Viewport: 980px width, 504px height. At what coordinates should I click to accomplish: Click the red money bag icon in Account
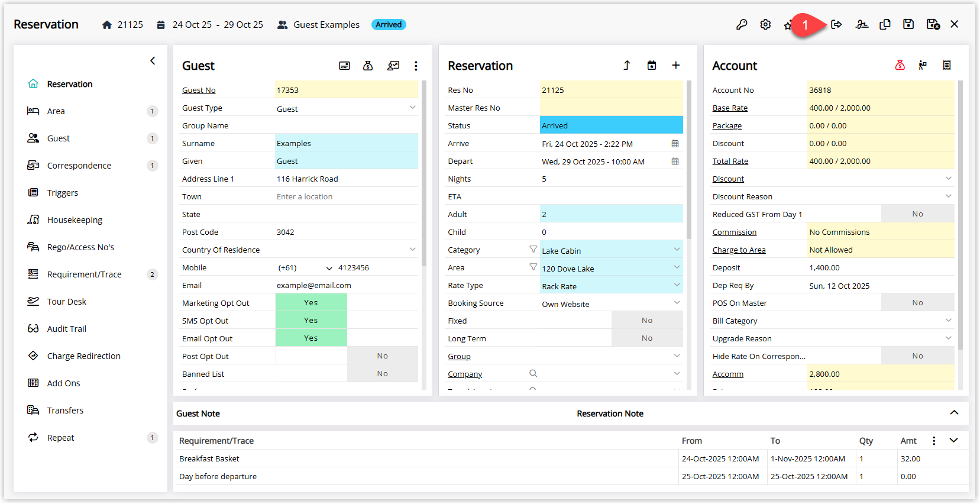point(900,65)
